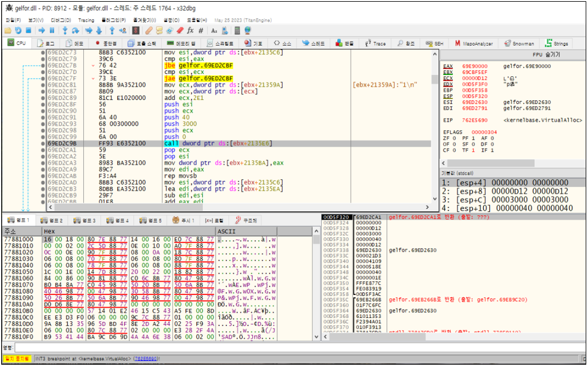Click the hex dump scrollbar up arrow
The width and height of the screenshot is (588, 367).
click(316, 231)
